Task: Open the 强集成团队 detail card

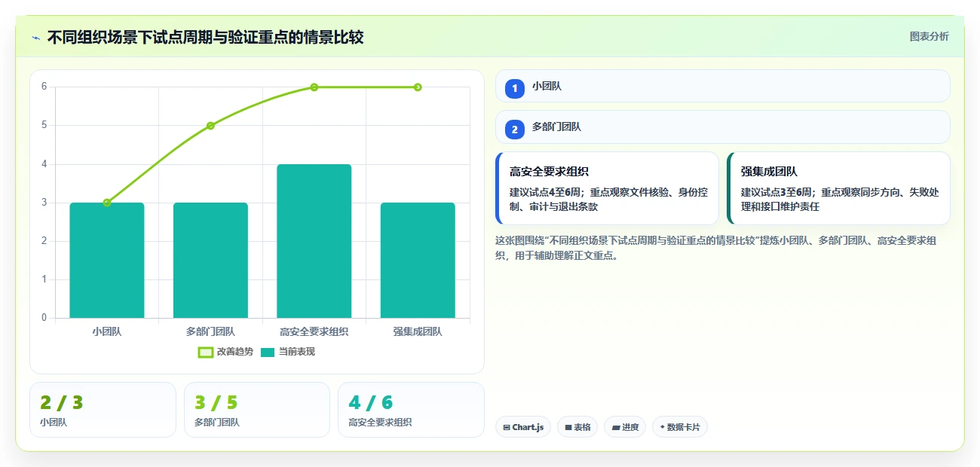Action: click(x=838, y=188)
